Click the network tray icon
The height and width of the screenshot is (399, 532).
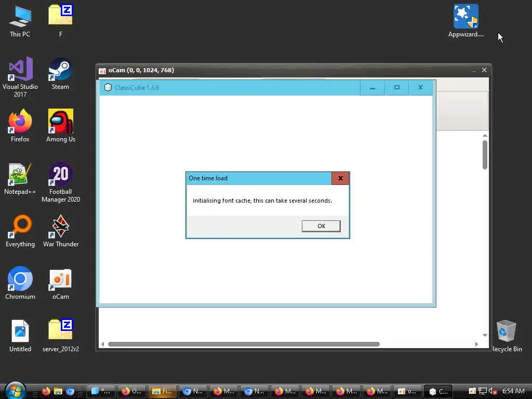[x=483, y=391]
